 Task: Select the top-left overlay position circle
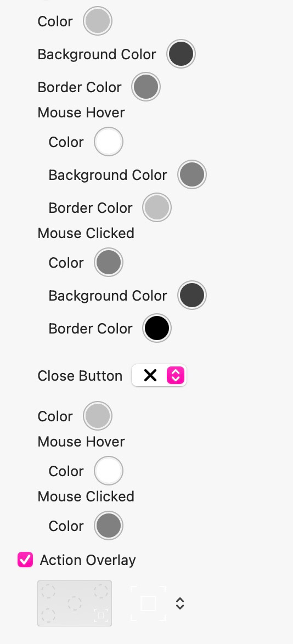[48, 591]
